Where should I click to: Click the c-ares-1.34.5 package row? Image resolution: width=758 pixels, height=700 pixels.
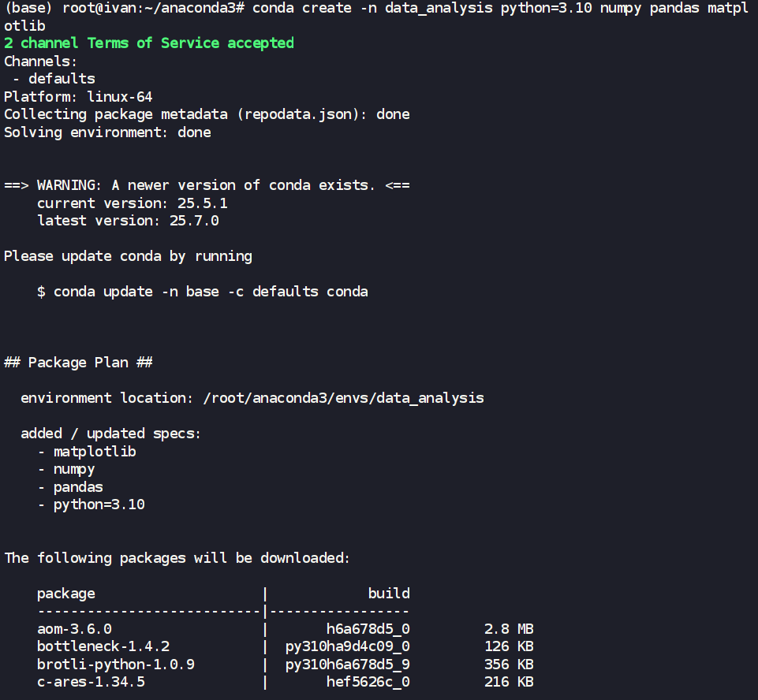[91, 682]
